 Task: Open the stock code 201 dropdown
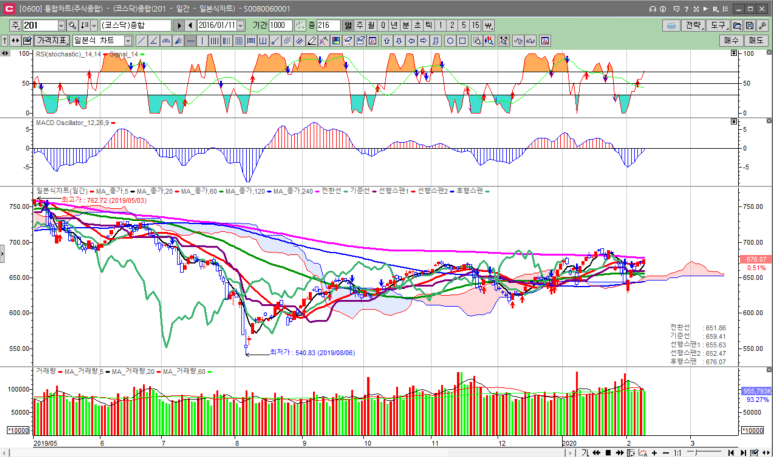(61, 25)
